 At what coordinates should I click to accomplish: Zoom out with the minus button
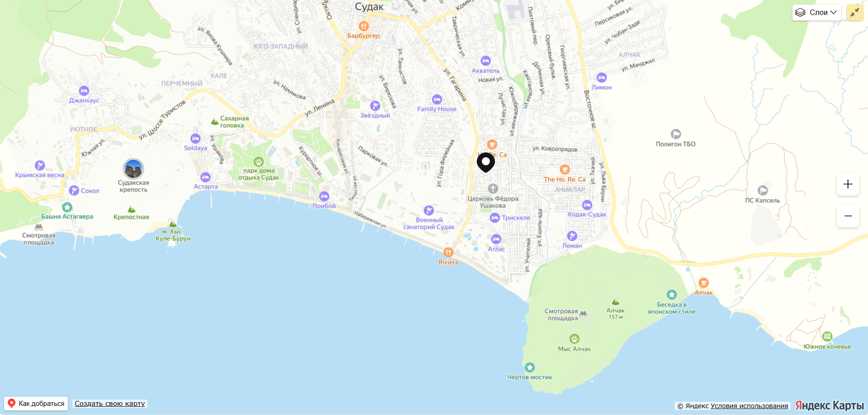[x=848, y=216]
